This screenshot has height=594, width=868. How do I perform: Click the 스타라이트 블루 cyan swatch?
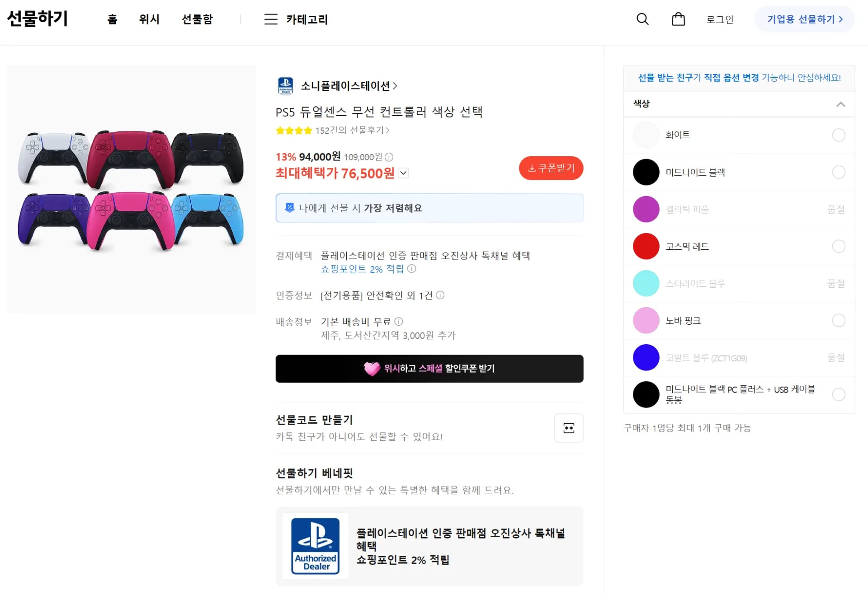click(646, 283)
